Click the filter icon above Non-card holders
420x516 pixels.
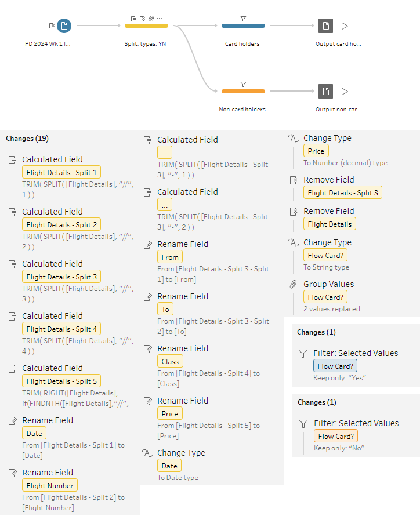(243, 84)
